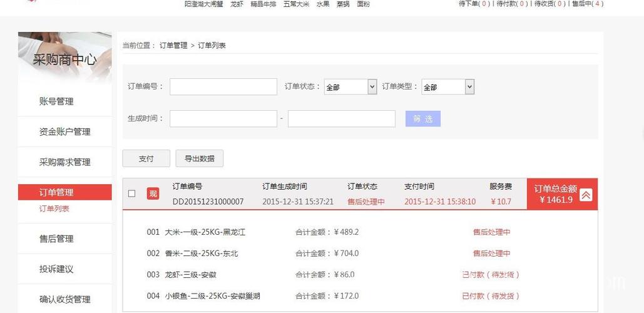The height and width of the screenshot is (313, 644).
Task: Open the 订单状态 dropdown
Action: point(350,87)
